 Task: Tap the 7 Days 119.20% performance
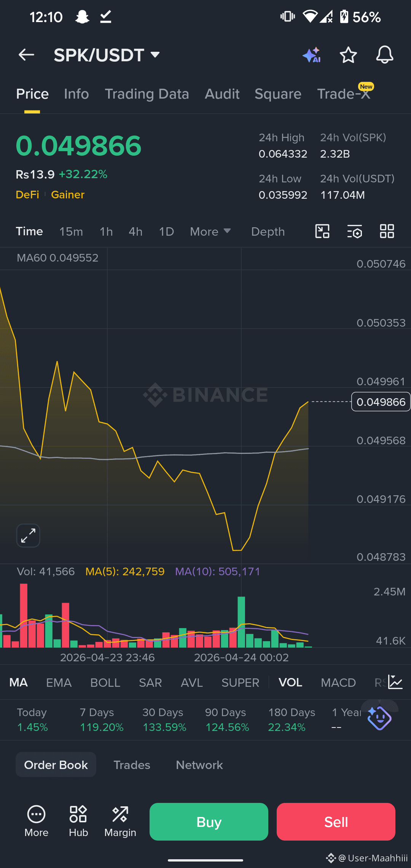(102, 720)
